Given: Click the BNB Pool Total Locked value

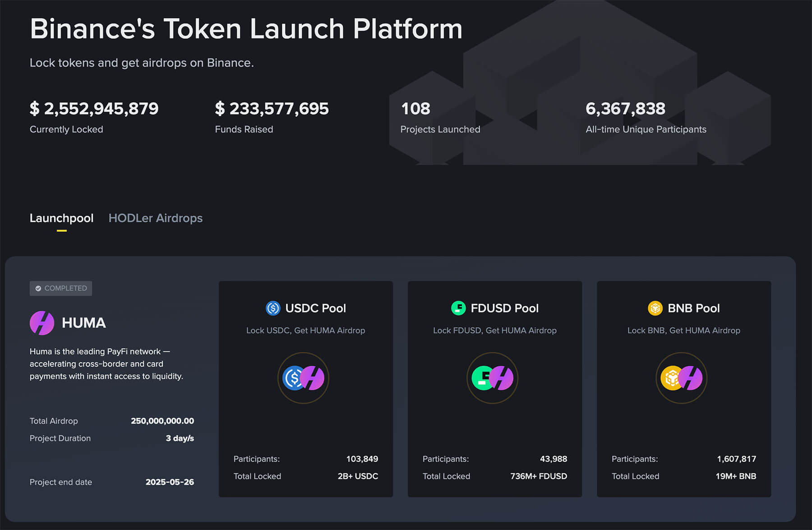Looking at the screenshot, I should [x=735, y=476].
